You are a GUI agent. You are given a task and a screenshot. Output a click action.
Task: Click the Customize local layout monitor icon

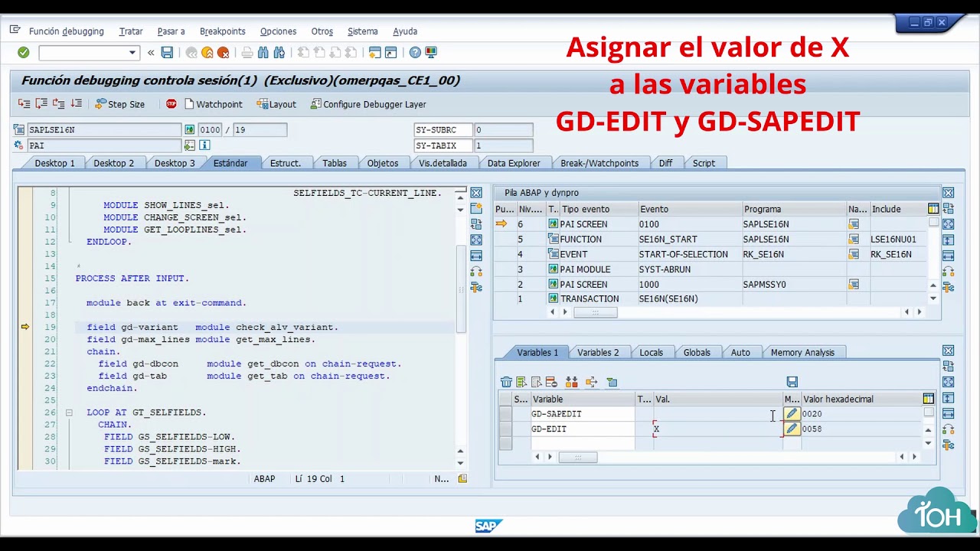[431, 53]
